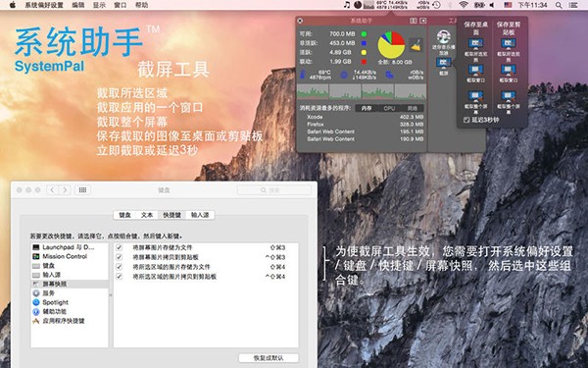The height and width of the screenshot is (368, 588).
Task: Click the music note icon in menu bar
Action: tap(347, 5)
